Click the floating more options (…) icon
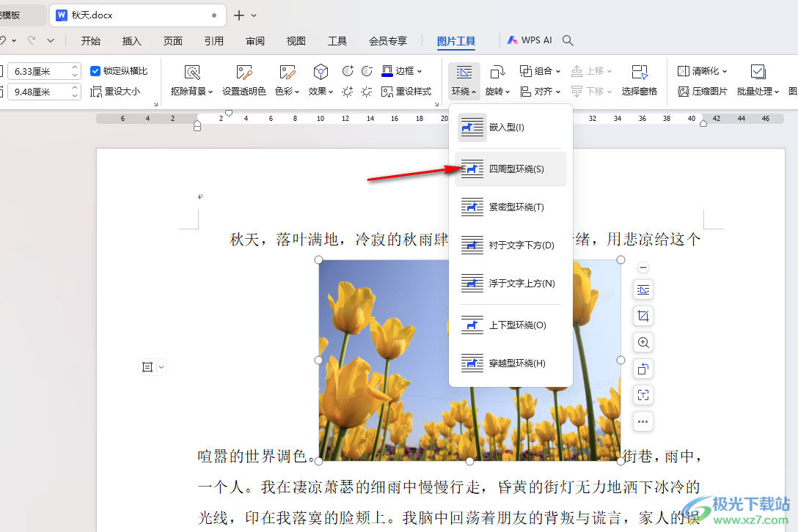The height and width of the screenshot is (532, 798). 643,421
